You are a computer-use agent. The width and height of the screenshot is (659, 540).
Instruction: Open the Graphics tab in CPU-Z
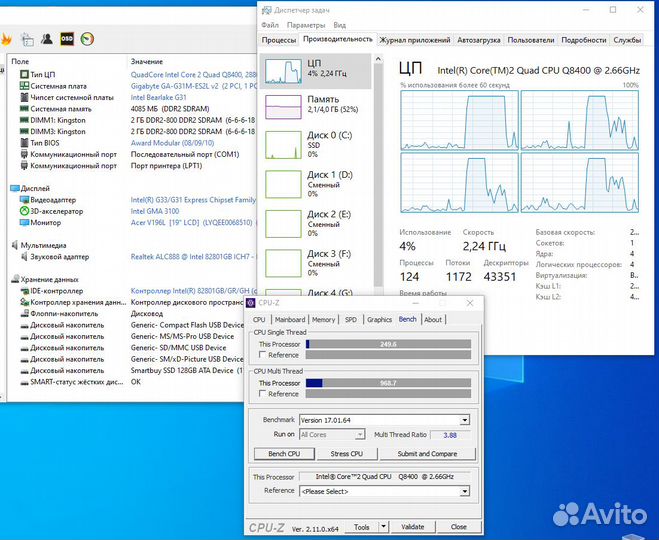tap(380, 320)
